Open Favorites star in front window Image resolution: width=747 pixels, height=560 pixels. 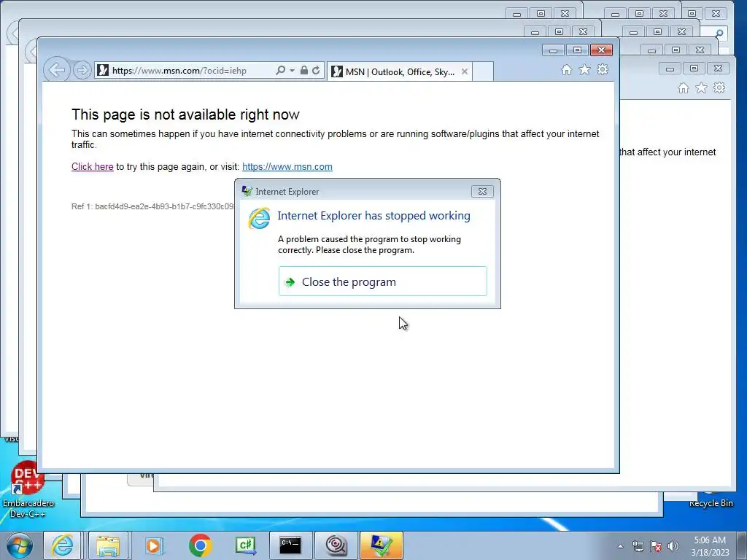coord(584,70)
